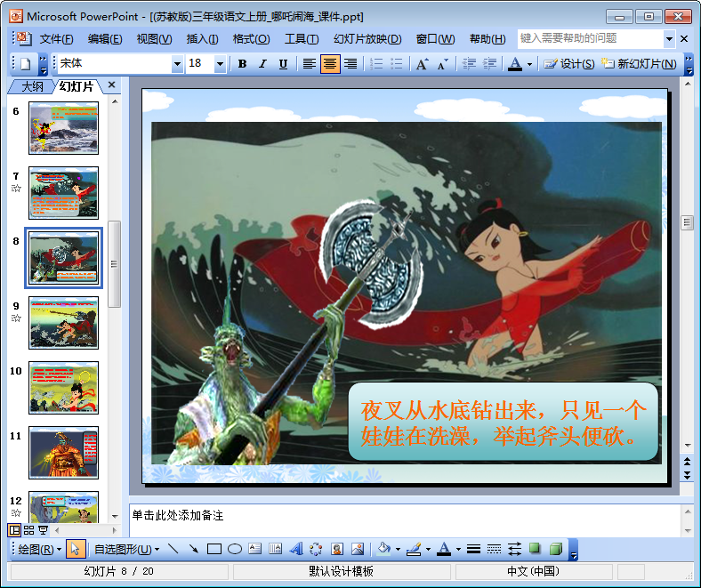Close the slides thumbnail pane
The height and width of the screenshot is (588, 701).
[112, 85]
